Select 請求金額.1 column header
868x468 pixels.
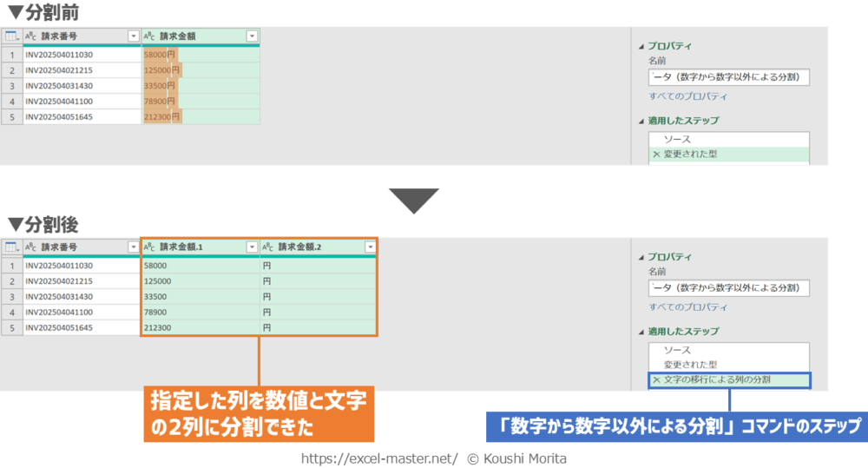[201, 247]
